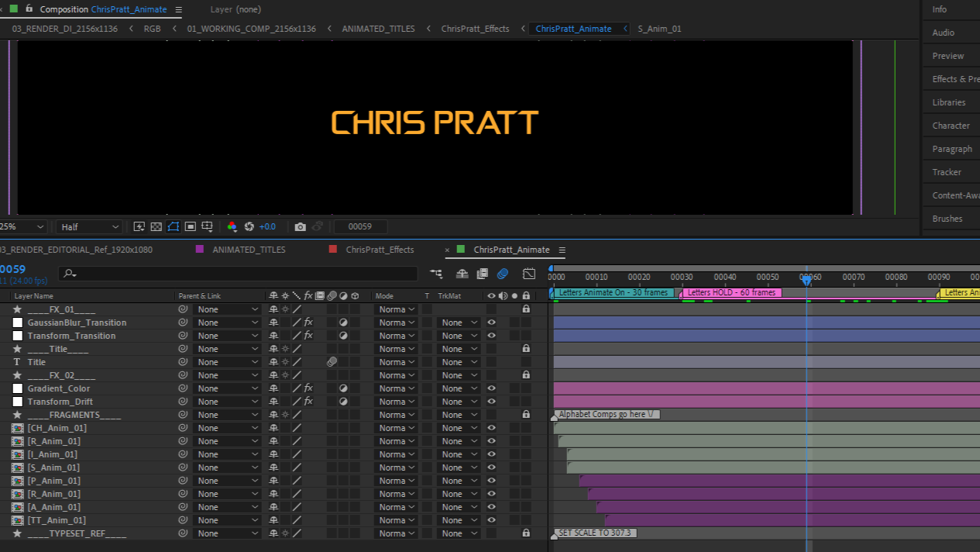This screenshot has width=980, height=552.
Task: Unlock the ____FX_01____ layer
Action: point(526,309)
